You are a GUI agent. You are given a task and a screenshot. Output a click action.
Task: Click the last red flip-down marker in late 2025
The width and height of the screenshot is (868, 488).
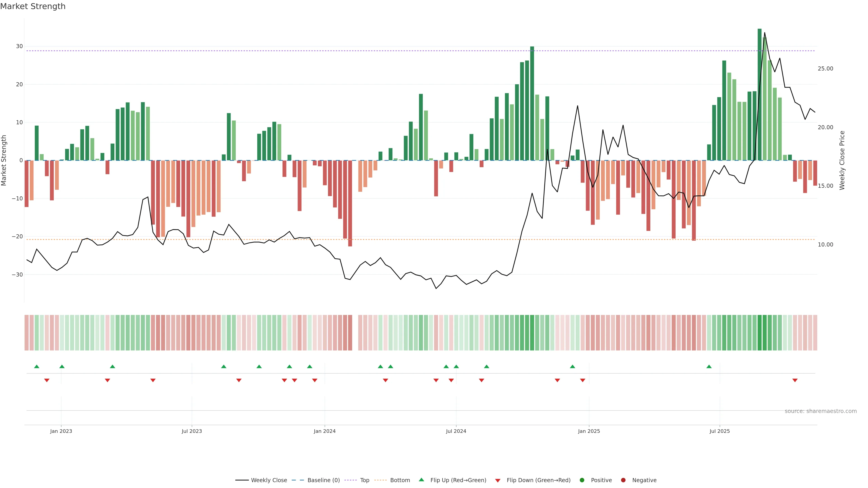795,380
